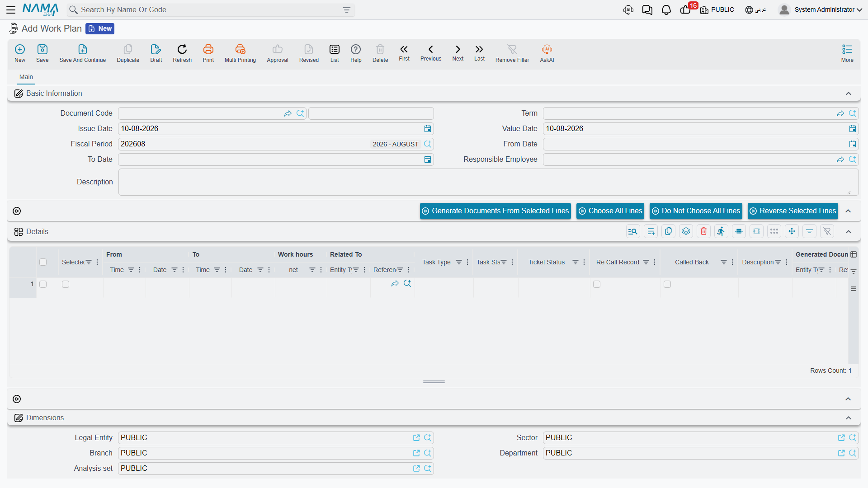The height and width of the screenshot is (488, 868).
Task: Toggle Called Back checkbox in row 1
Action: (667, 284)
